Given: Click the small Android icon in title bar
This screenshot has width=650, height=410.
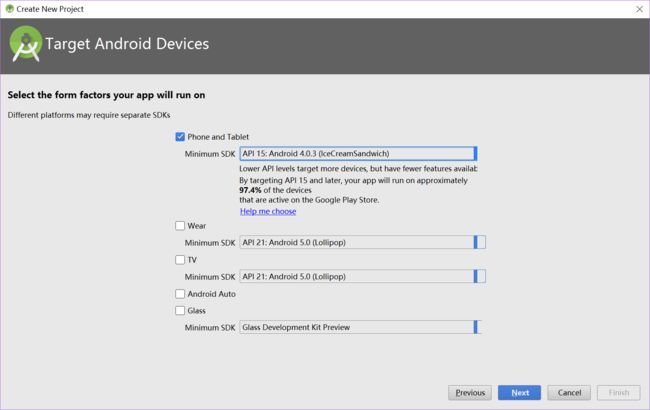Looking at the screenshot, I should 10,9.
